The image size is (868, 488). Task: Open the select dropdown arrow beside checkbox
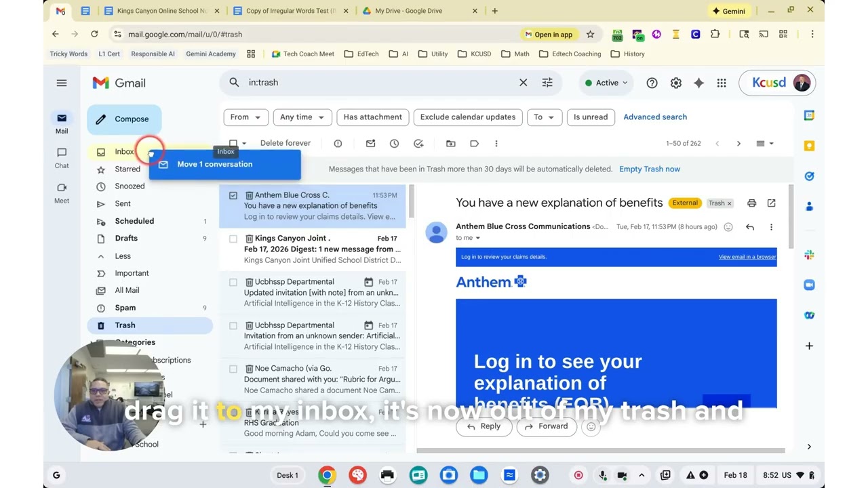pyautogui.click(x=244, y=143)
